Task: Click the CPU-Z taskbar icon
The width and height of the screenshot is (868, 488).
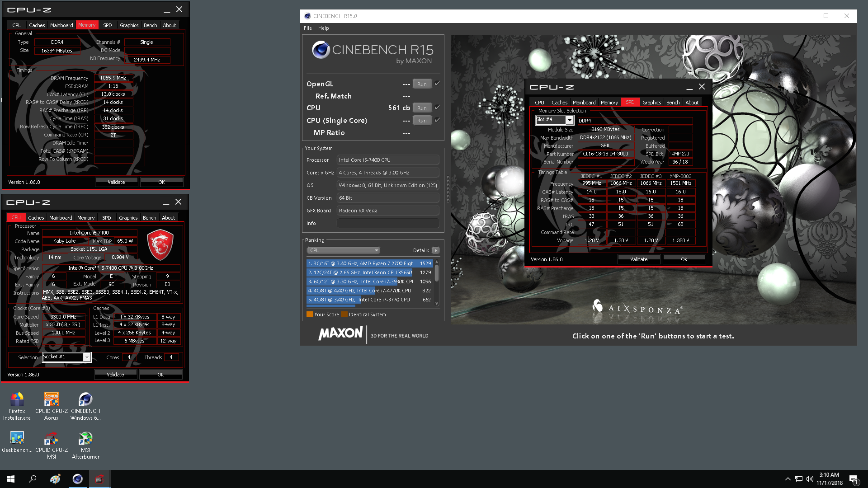Action: pos(99,479)
